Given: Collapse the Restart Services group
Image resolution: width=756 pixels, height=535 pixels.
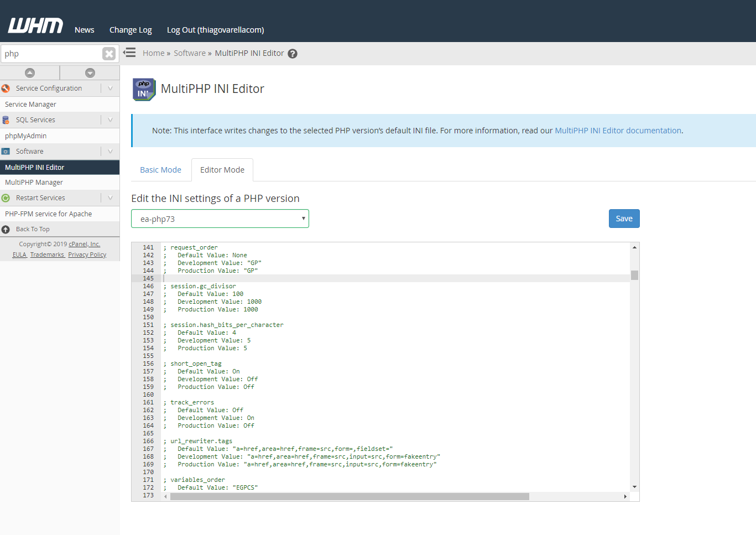Looking at the screenshot, I should pos(110,198).
